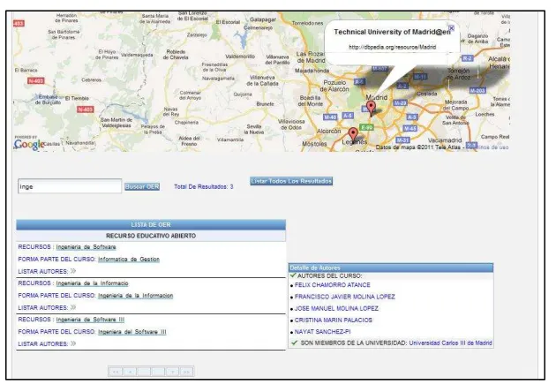Screen dimensions: 556x392
Task: Click the Buscar OER button
Action: click(x=142, y=186)
